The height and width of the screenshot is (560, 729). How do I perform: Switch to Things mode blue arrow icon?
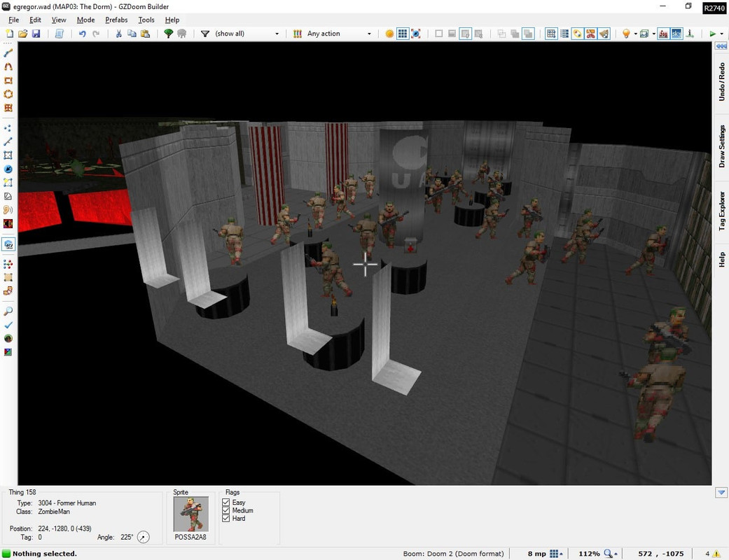tap(8, 169)
